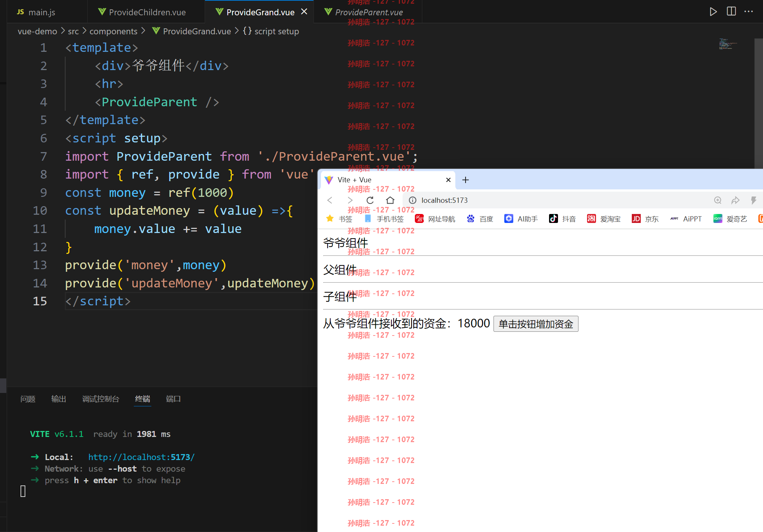Click the site info icon in address bar

click(x=413, y=200)
